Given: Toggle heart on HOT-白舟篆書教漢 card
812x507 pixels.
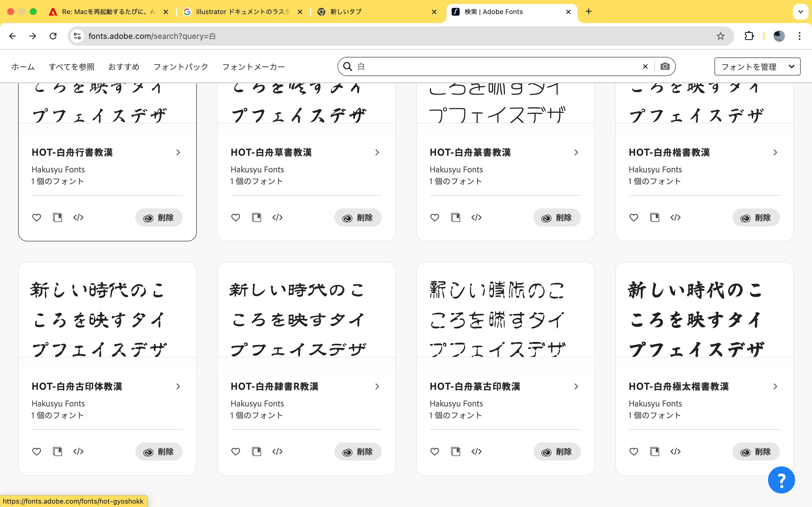Looking at the screenshot, I should (434, 218).
